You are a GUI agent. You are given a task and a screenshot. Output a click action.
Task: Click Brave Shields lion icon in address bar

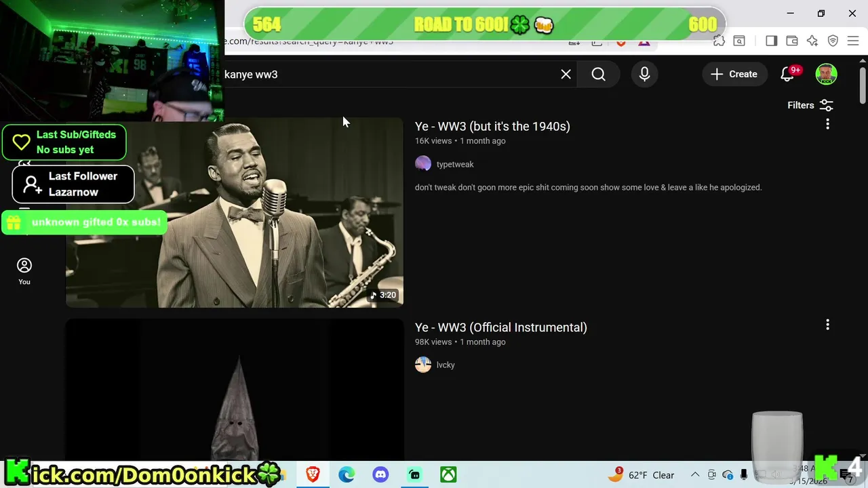[621, 43]
